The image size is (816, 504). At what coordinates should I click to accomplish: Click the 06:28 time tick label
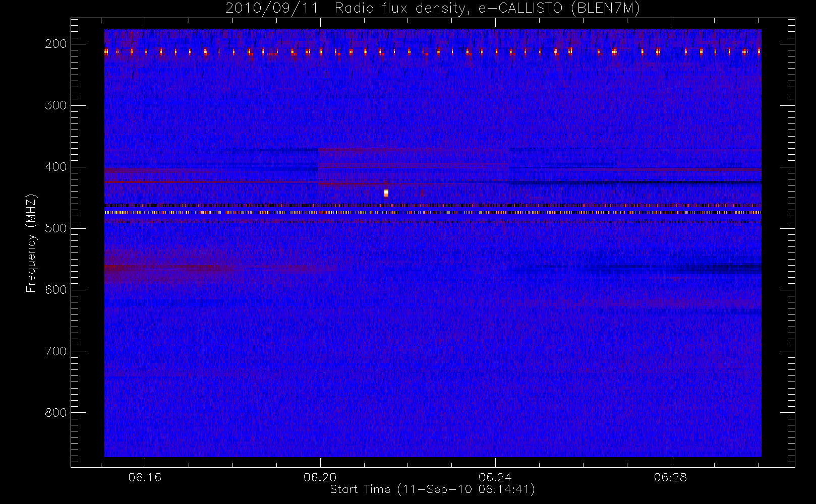tap(671, 477)
